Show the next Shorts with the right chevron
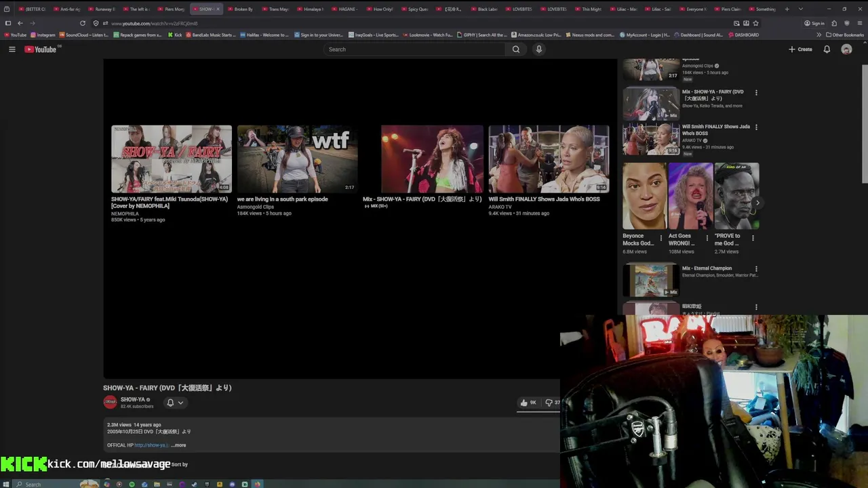This screenshot has height=488, width=868. (x=757, y=203)
